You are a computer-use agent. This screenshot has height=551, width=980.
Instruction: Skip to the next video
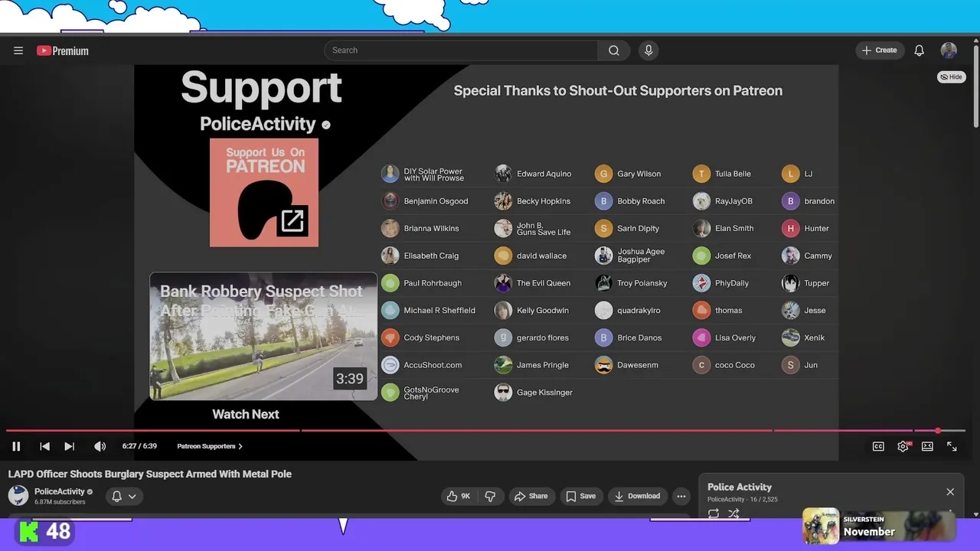(69, 446)
